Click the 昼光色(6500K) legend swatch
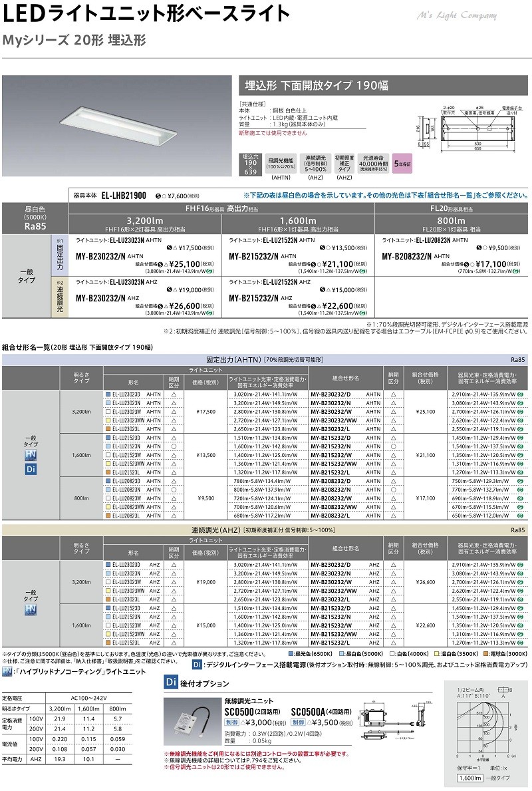The height and width of the screenshot is (791, 532). pyautogui.click(x=291, y=654)
